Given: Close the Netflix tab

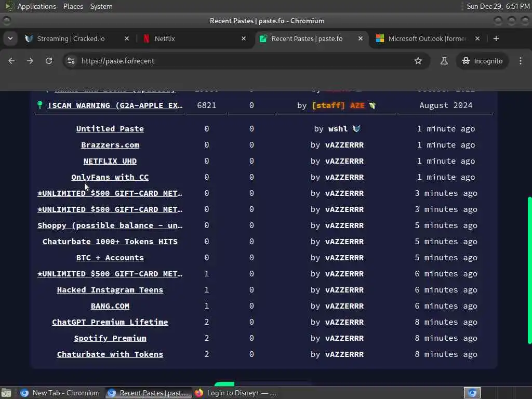Looking at the screenshot, I should tap(244, 38).
